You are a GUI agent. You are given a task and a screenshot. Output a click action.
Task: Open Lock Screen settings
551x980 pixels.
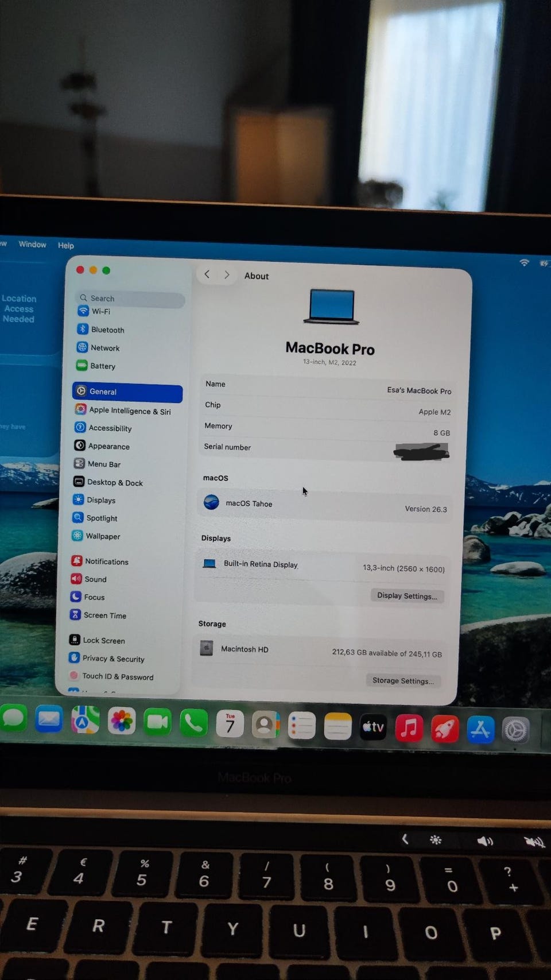(96, 640)
